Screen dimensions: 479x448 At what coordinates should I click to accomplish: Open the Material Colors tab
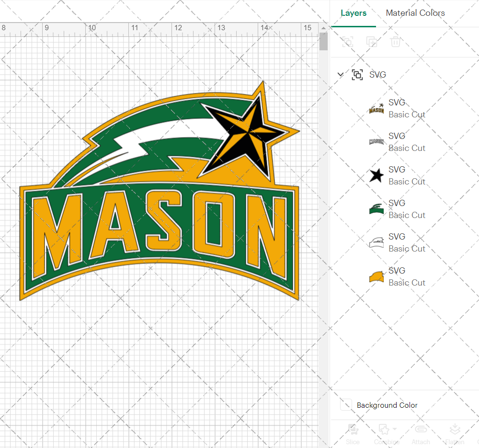[x=415, y=13]
